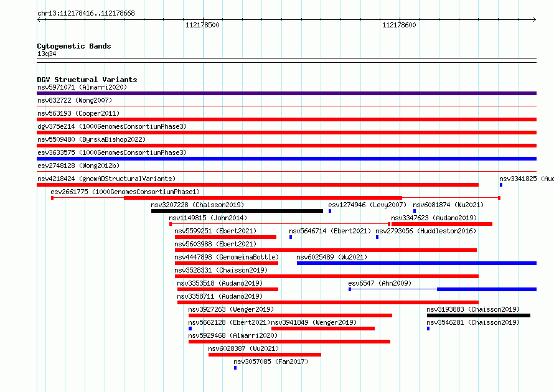Screen dimensions: 554x392
Task: Open the nsv3358711 (Audano2019) label
Action: [220, 296]
